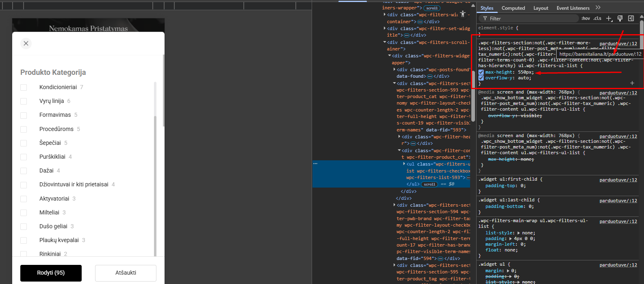Check the Vyrų linija checkbox
Screen dimensions: 644x284
[24, 101]
